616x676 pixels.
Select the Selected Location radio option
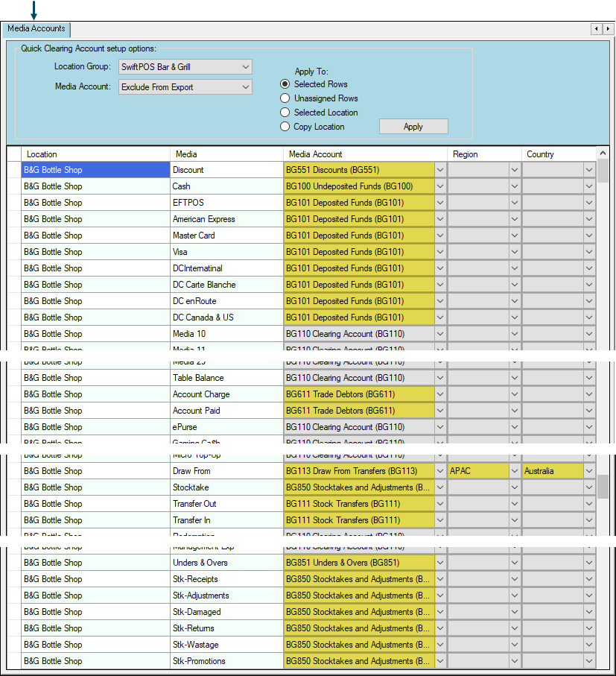coord(319,113)
